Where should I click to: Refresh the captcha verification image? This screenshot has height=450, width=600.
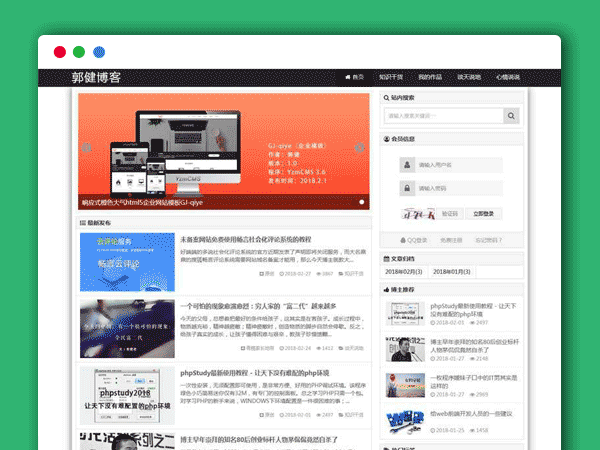click(x=416, y=213)
